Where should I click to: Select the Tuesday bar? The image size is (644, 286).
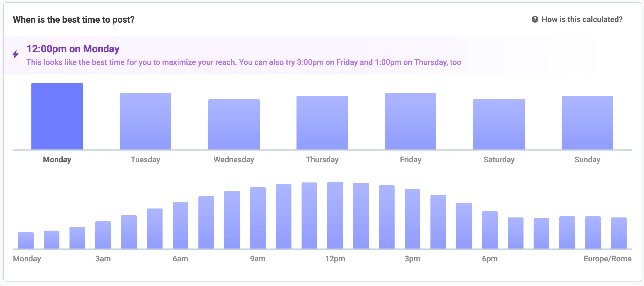pos(145,120)
